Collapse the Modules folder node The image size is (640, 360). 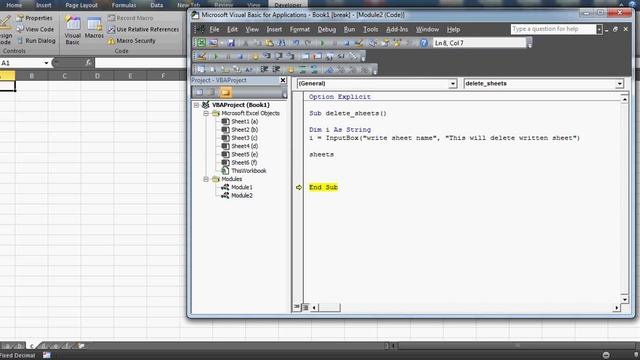[x=206, y=179]
